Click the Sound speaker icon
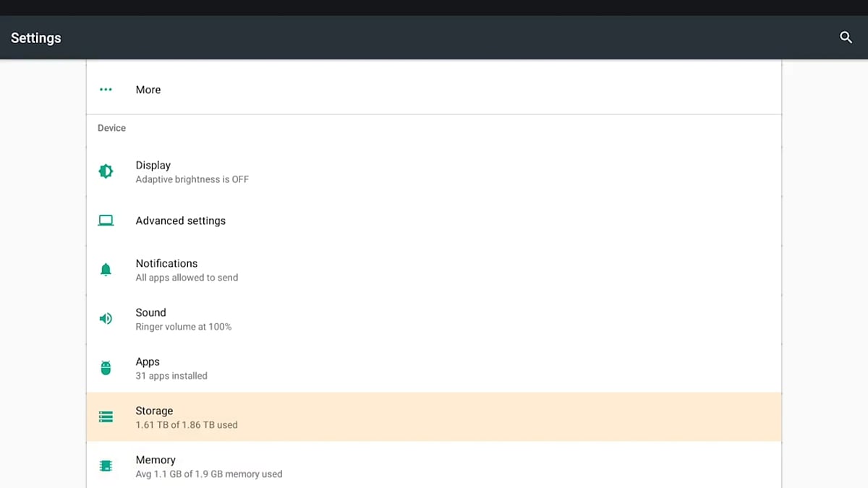The height and width of the screenshot is (488, 868). coord(106,319)
